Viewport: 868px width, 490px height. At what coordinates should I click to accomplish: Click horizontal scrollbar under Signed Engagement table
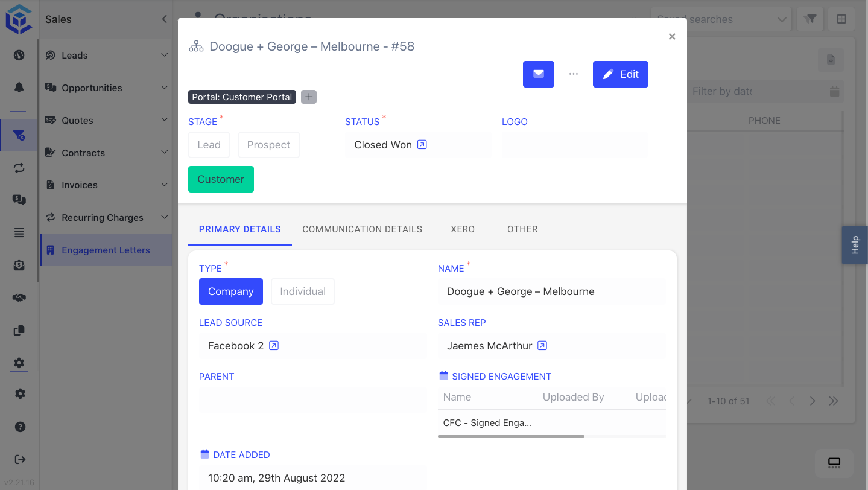click(511, 436)
